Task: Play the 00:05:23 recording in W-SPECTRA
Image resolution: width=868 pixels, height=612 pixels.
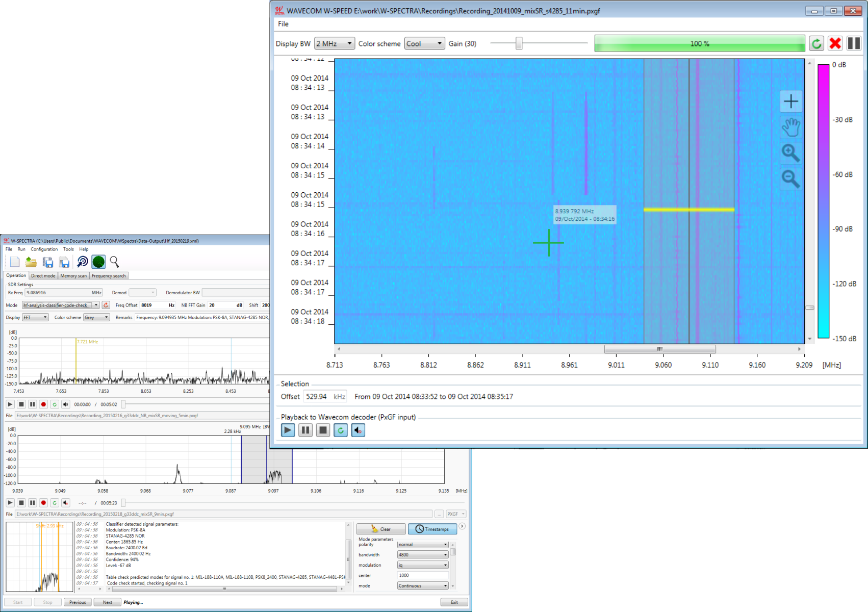Action: [10, 503]
